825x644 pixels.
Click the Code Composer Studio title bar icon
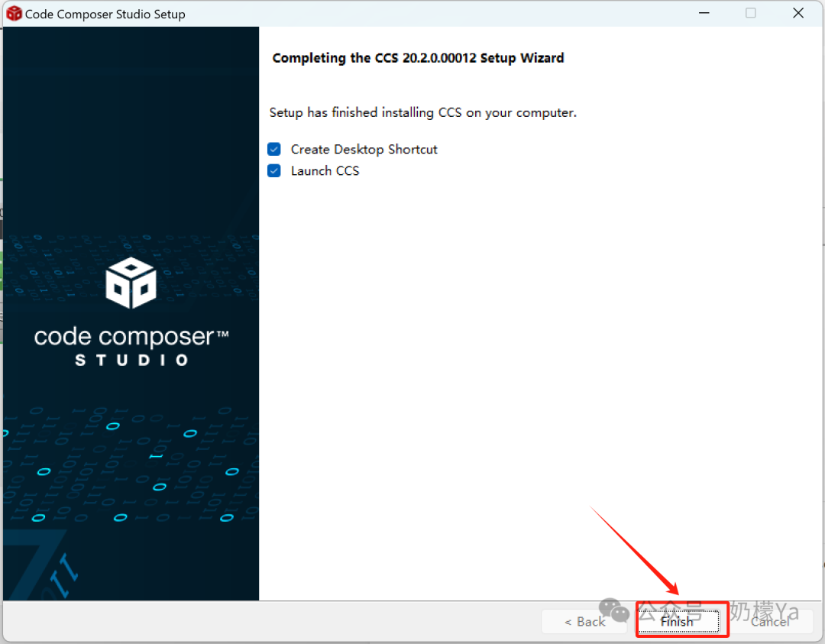(14, 14)
